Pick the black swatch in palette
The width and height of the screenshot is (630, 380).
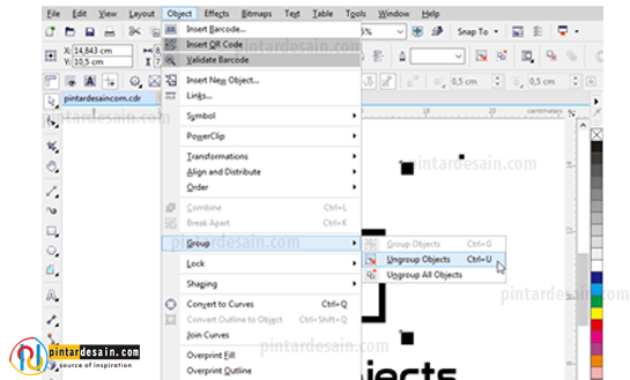(597, 146)
